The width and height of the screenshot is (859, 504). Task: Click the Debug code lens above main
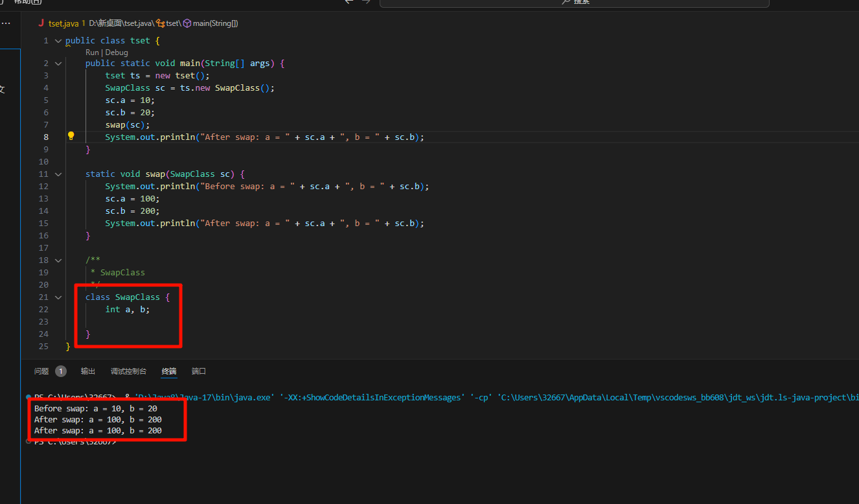(117, 52)
